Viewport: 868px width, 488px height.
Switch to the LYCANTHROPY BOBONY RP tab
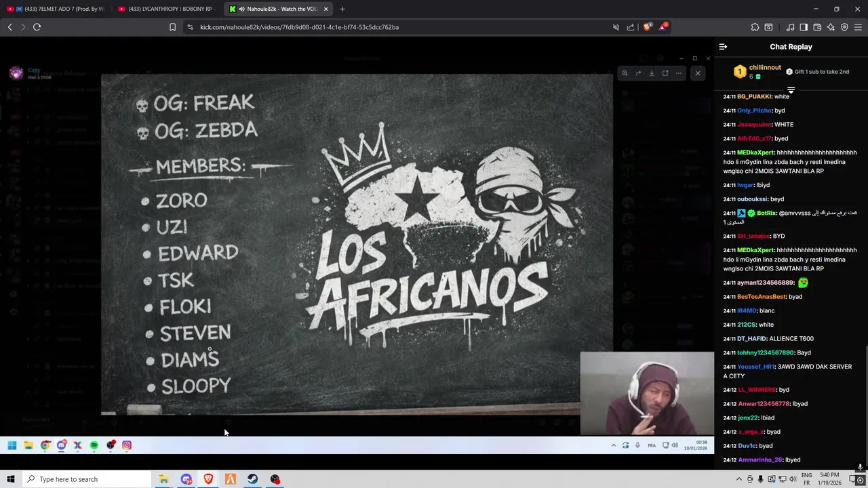click(x=166, y=9)
